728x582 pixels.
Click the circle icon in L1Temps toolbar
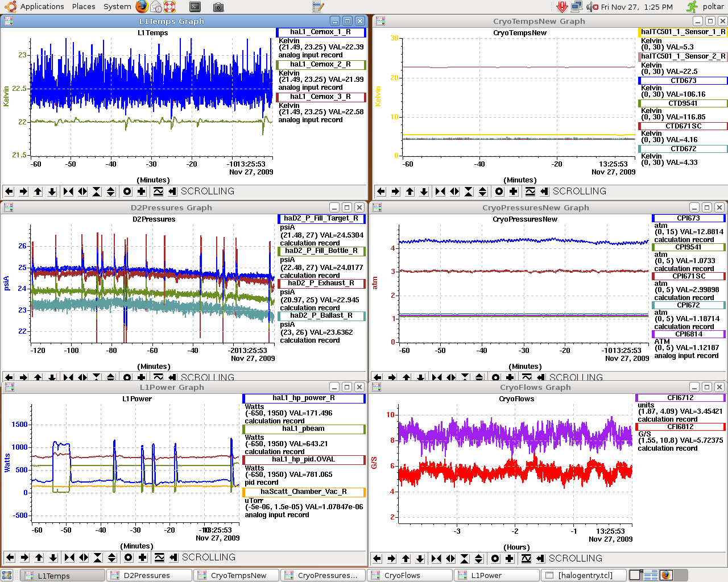127,192
